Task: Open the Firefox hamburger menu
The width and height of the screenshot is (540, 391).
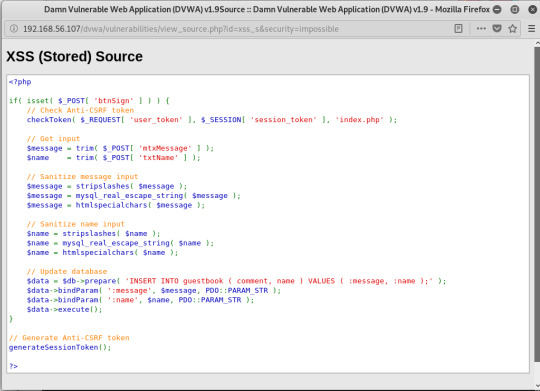Action: pos(531,29)
